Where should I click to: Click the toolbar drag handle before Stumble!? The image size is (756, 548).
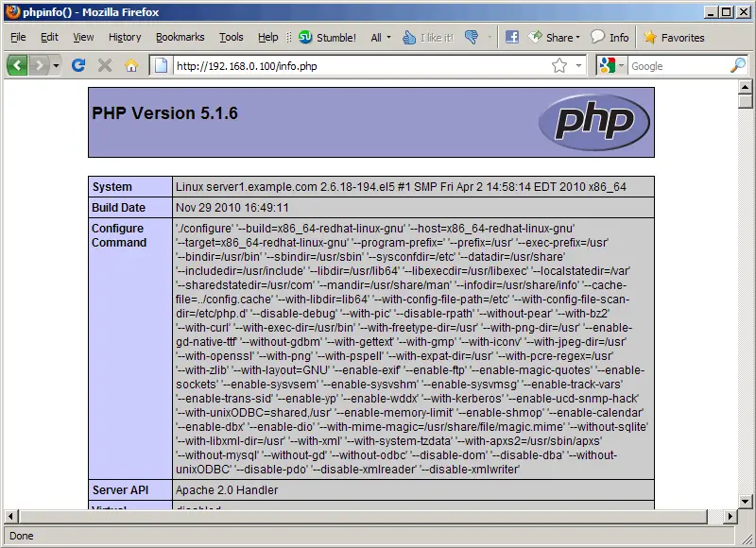(x=289, y=38)
